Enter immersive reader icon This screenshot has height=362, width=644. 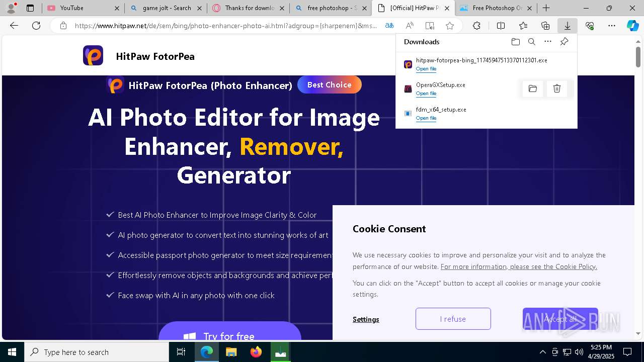(430, 26)
